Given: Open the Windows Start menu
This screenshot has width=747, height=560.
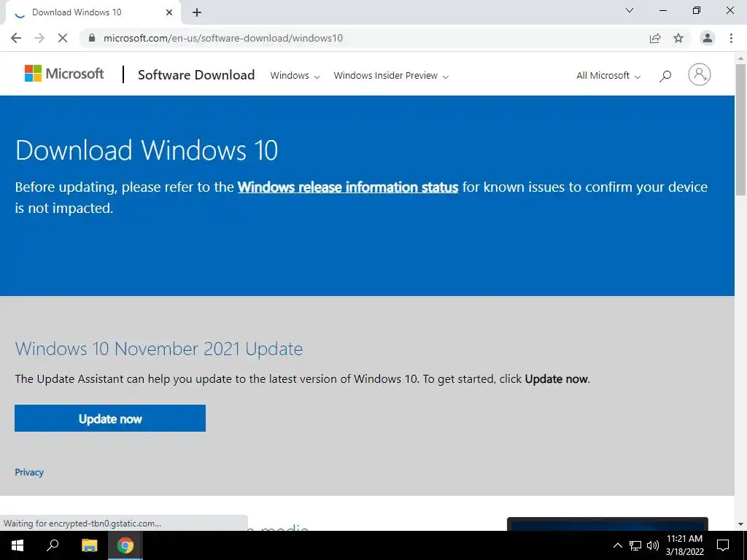Looking at the screenshot, I should 18,545.
